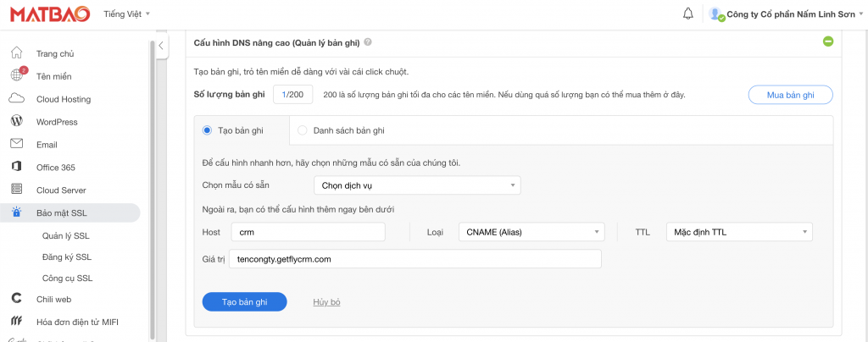Open the Cloud Server icon
Screen dimensions: 868x342
click(x=17, y=190)
